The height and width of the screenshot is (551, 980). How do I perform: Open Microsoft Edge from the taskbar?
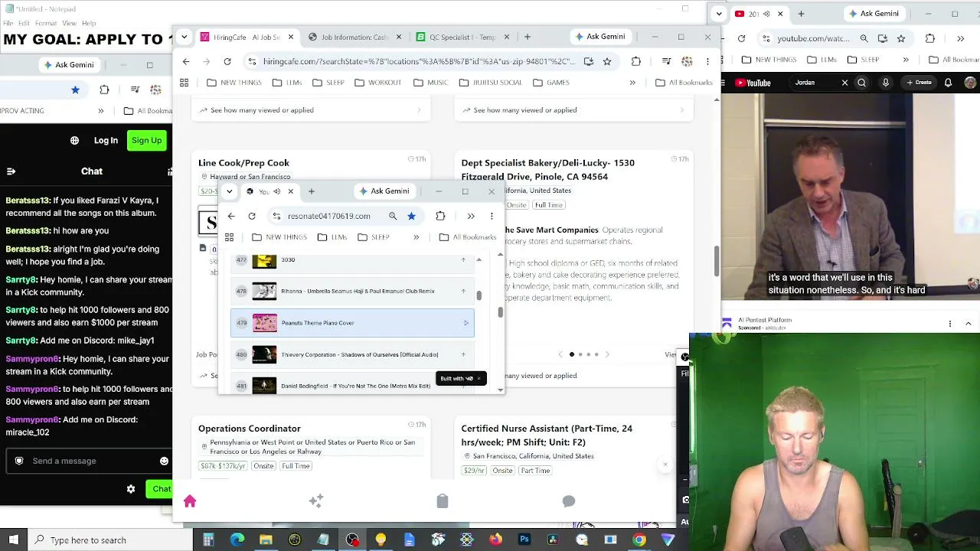[237, 540]
